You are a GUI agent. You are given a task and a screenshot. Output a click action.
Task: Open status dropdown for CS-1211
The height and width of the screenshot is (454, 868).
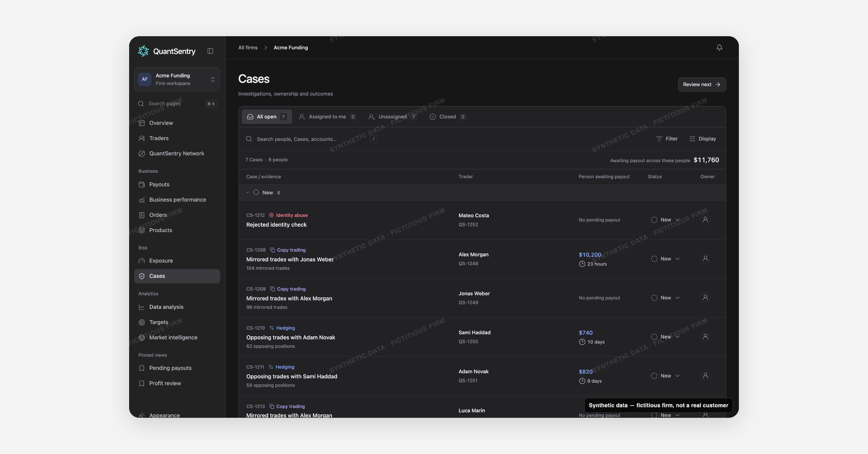pos(665,376)
